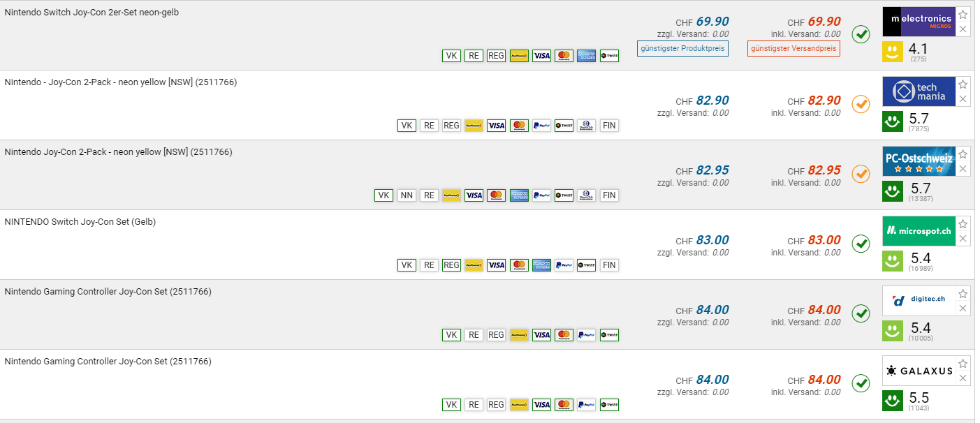Click the American Express icon in the microspot row

point(541,265)
